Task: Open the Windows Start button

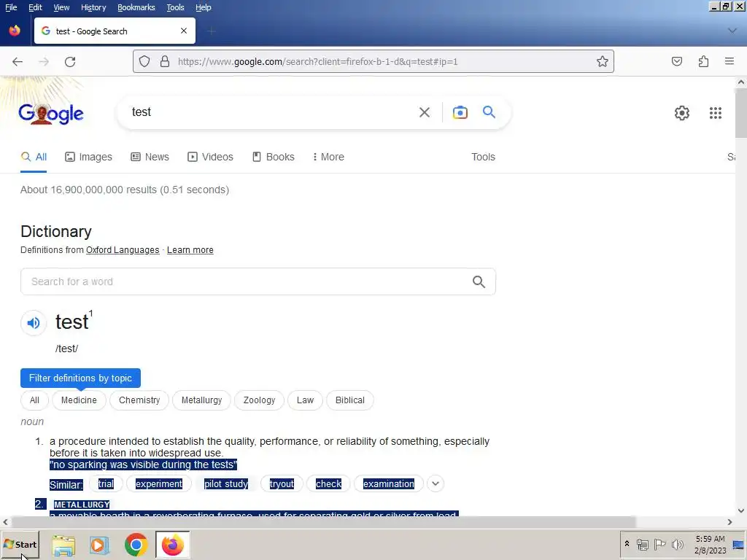Action: (20, 545)
